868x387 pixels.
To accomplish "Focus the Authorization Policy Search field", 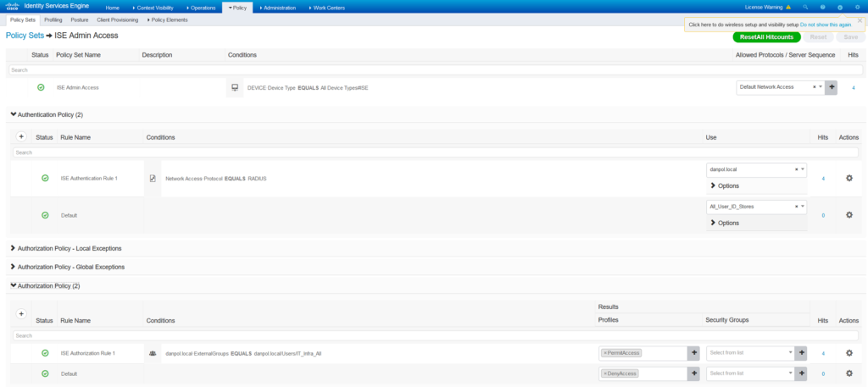I will [436, 335].
